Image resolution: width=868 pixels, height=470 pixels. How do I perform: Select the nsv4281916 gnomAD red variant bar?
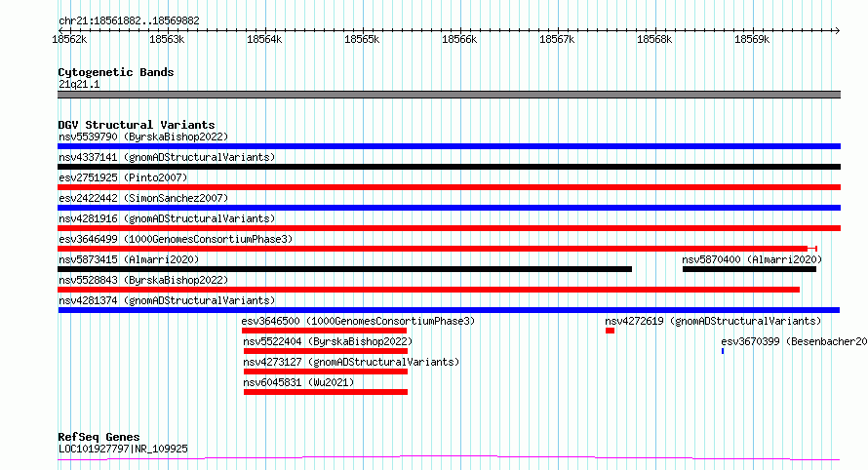click(449, 228)
